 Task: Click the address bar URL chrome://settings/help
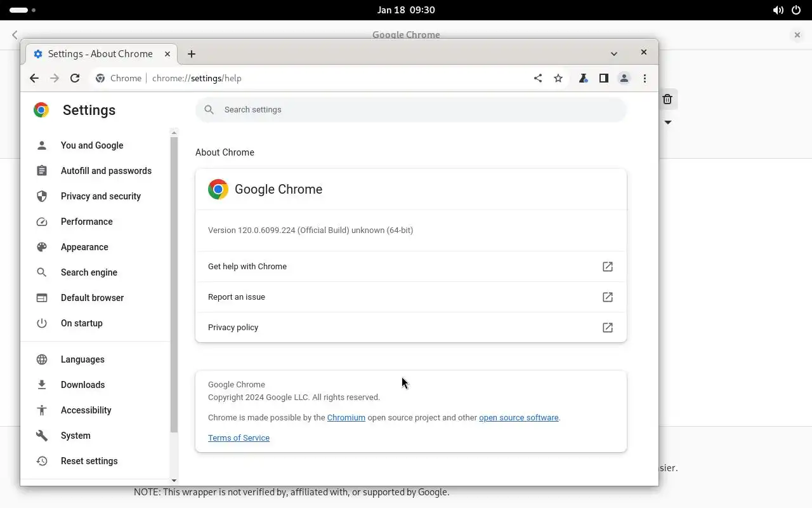click(x=197, y=78)
